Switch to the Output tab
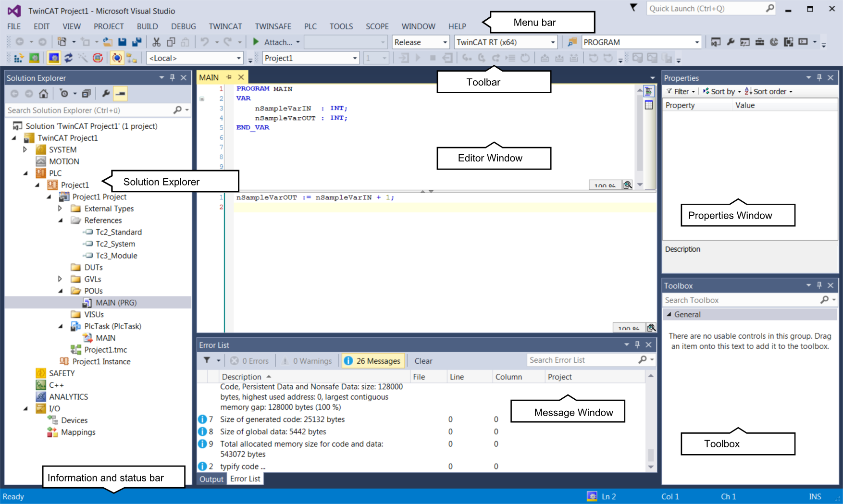 211,479
